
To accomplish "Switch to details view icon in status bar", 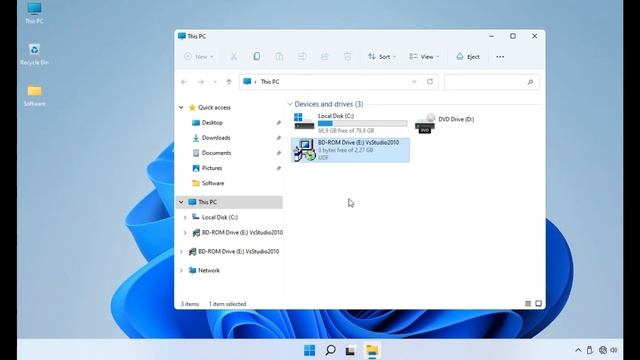I will (528, 304).
